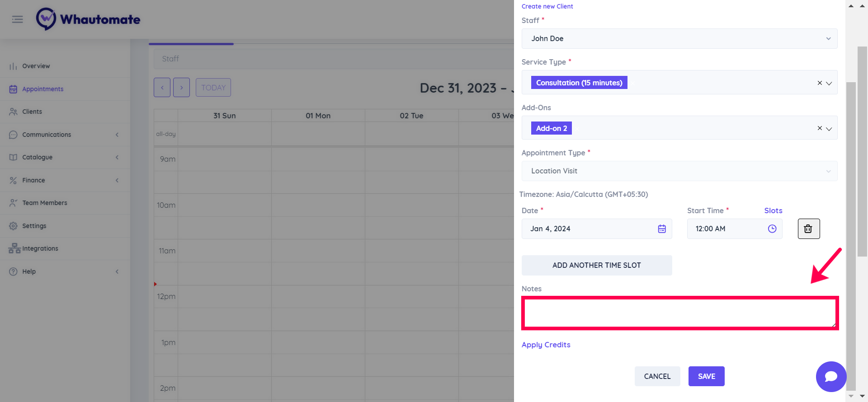Click into the Notes text area
Viewport: 868px width, 402px height.
[x=679, y=313]
